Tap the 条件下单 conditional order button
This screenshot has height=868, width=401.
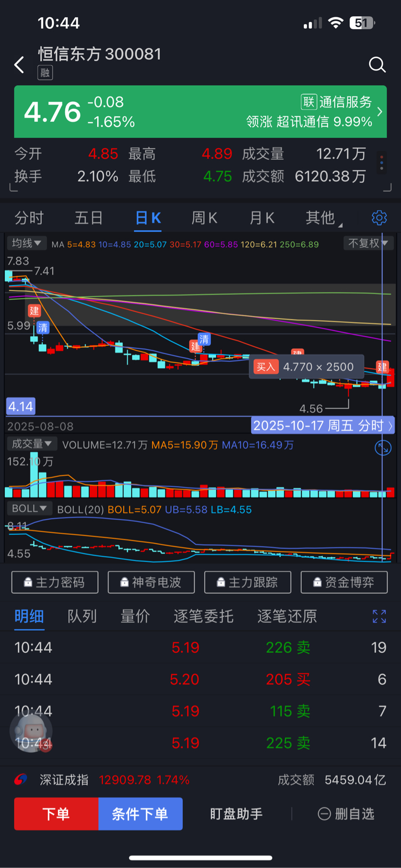pos(140,814)
